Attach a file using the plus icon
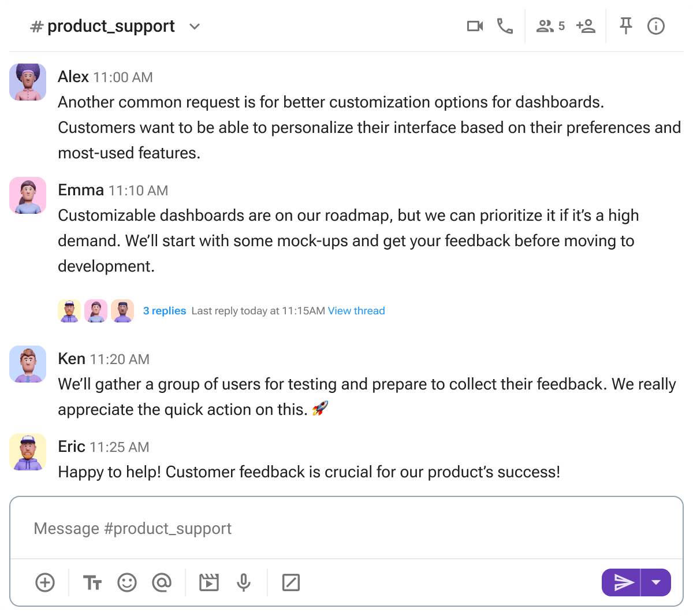This screenshot has height=616, width=693. (45, 582)
